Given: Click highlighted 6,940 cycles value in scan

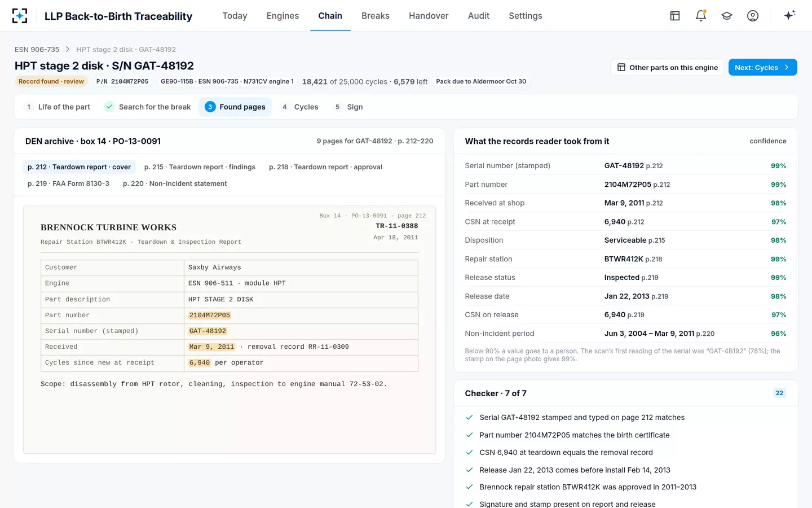Looking at the screenshot, I should pos(200,362).
